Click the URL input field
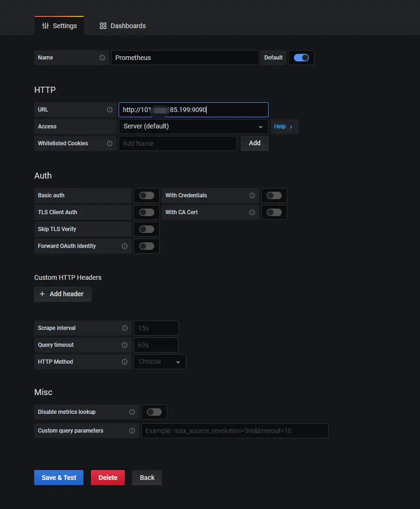 [194, 110]
